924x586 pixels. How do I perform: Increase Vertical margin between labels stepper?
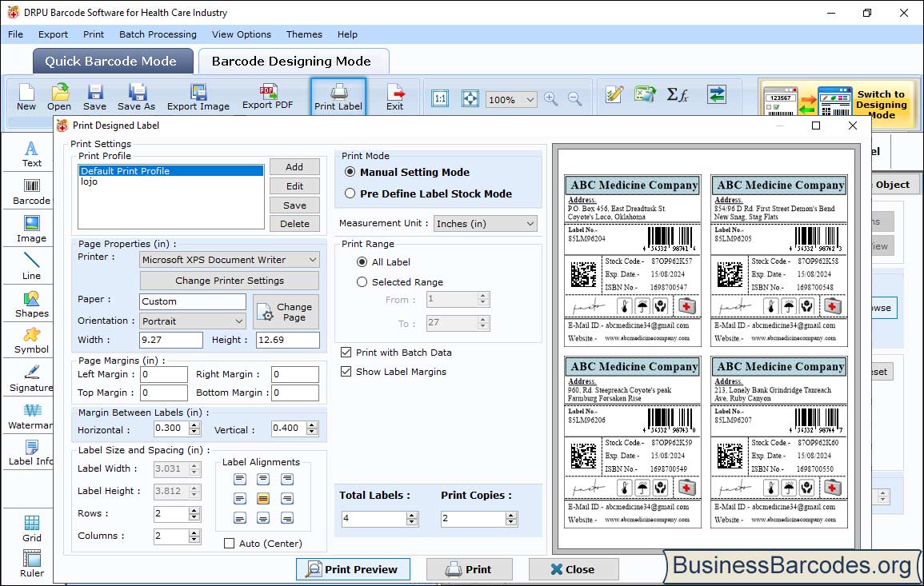(x=312, y=425)
